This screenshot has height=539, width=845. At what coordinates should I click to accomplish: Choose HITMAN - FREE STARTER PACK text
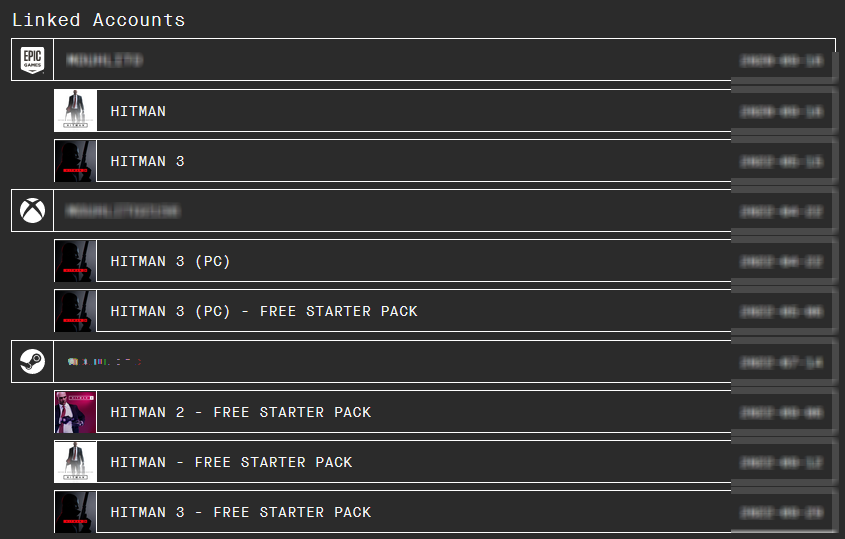[231, 462]
